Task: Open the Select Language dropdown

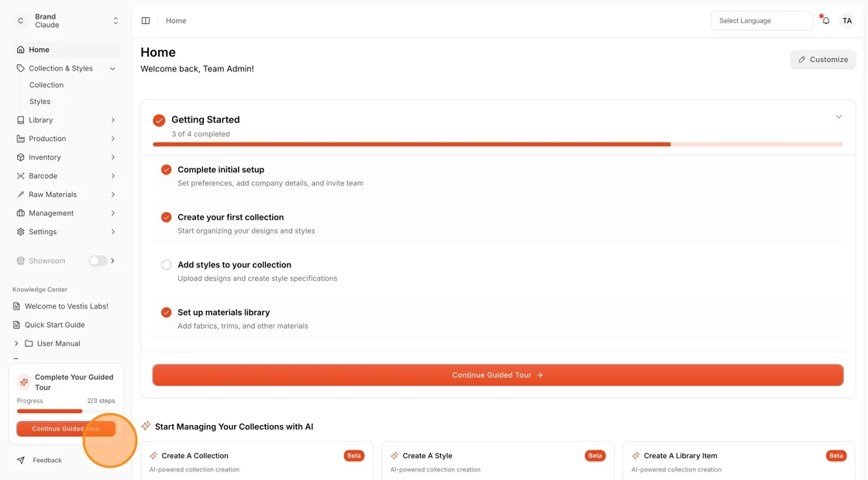Action: tap(761, 20)
